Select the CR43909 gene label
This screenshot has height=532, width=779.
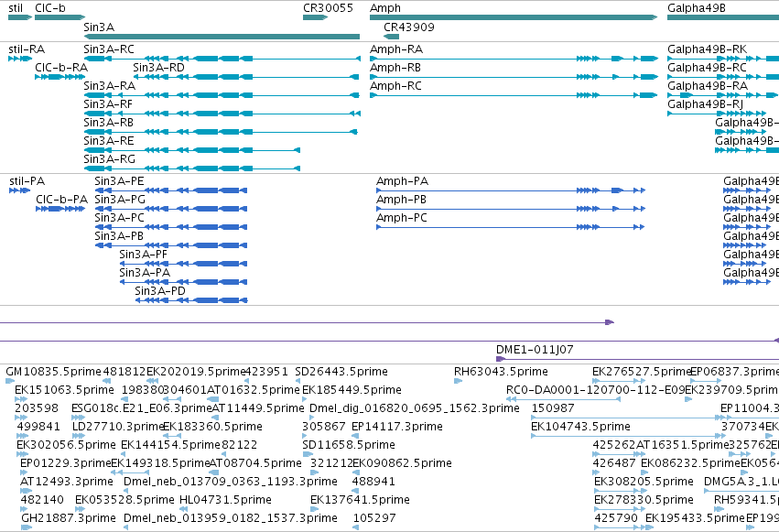(409, 27)
